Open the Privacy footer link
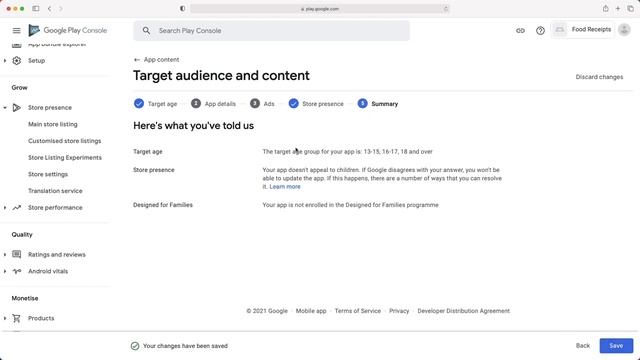 pos(399,311)
